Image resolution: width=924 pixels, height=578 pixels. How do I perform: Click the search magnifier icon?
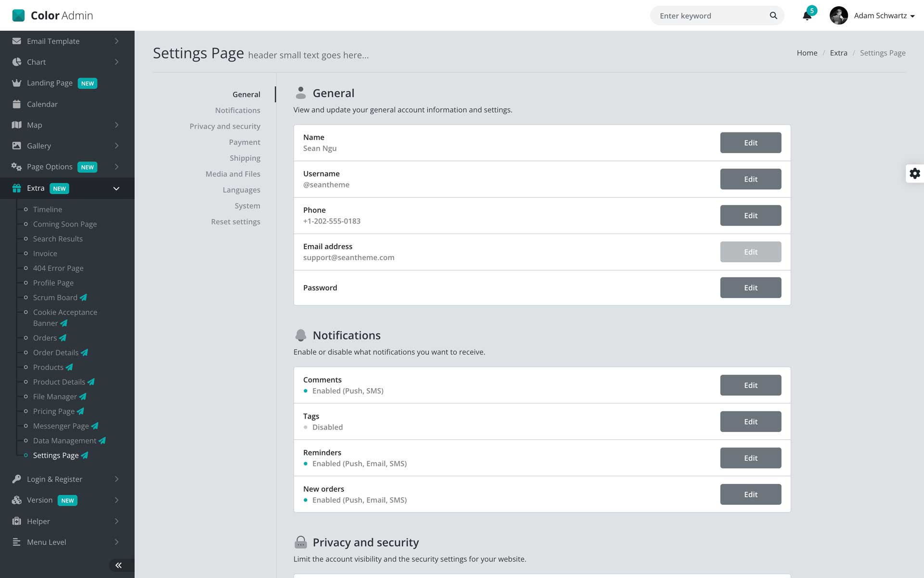[x=773, y=15]
